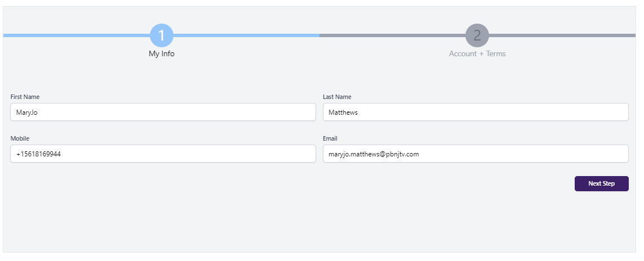644x261 pixels.
Task: Click the step 1 circle indicator
Action: coord(161,35)
